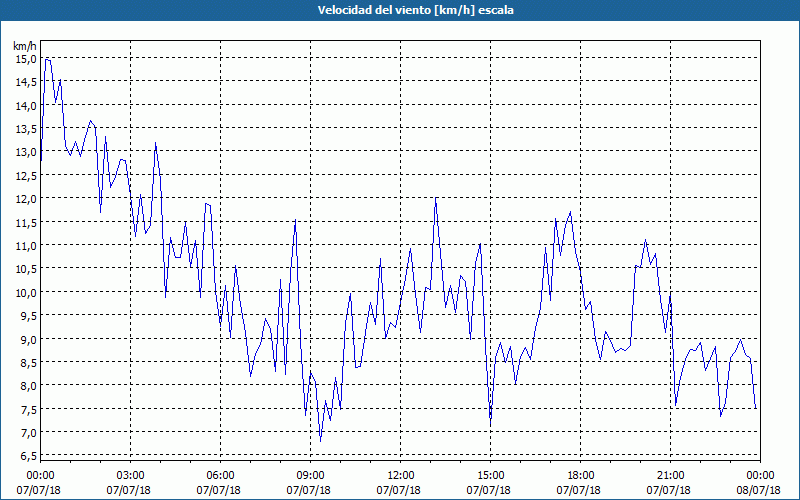Select the 07/07/18 date beneath 03:00

[129, 490]
